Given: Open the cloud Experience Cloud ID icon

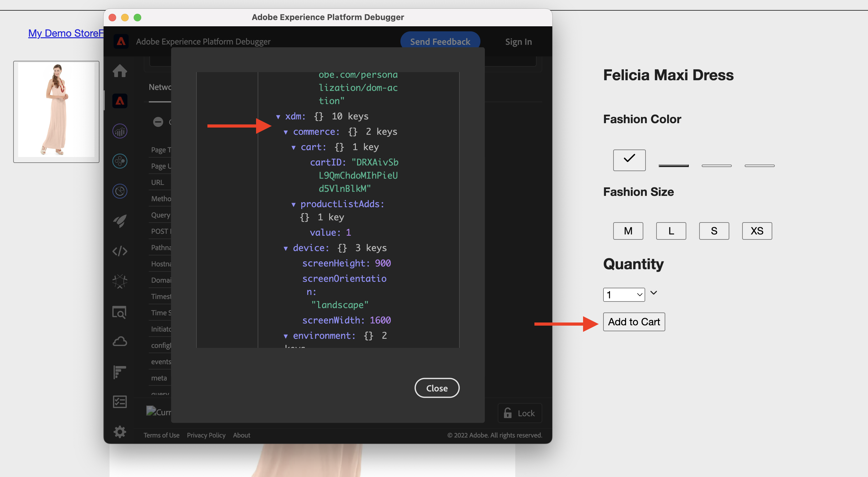Looking at the screenshot, I should (x=120, y=342).
